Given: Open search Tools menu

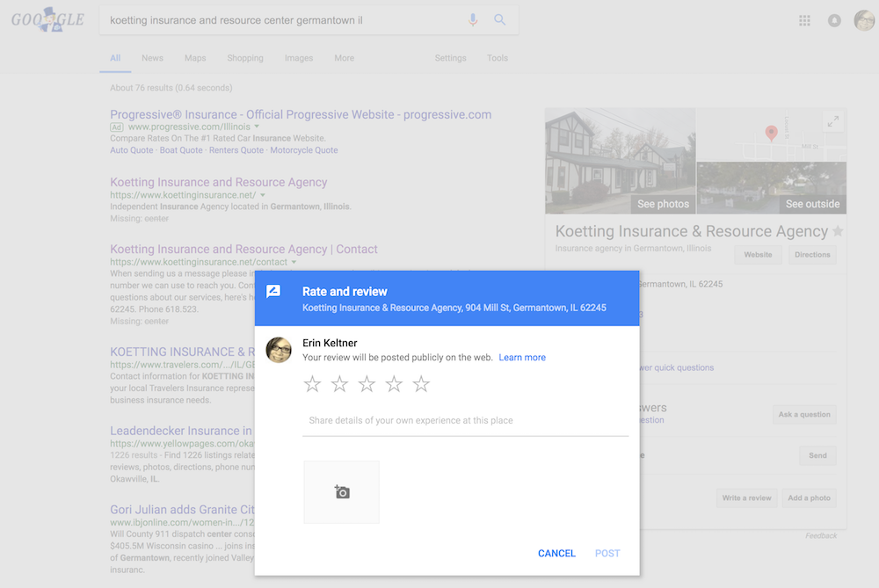Looking at the screenshot, I should pyautogui.click(x=498, y=58).
